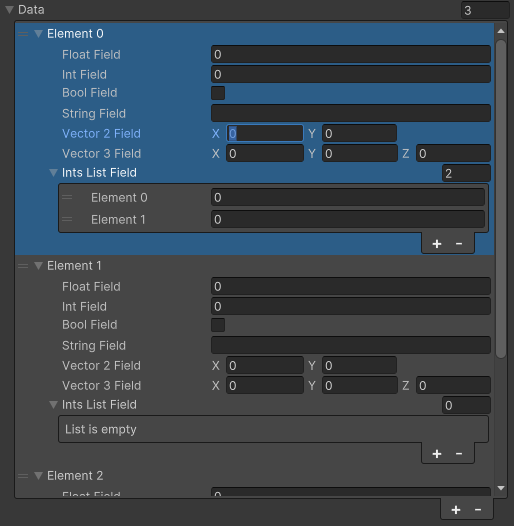Grab drag handle of nested Element 1

point(67,219)
